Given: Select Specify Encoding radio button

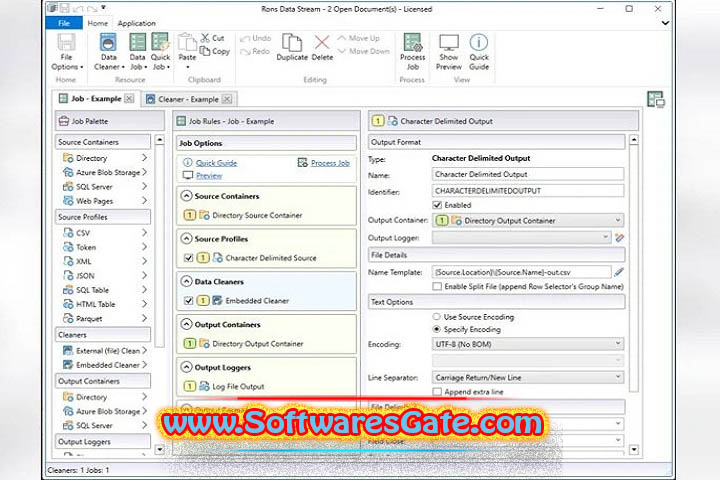Looking at the screenshot, I should [437, 329].
